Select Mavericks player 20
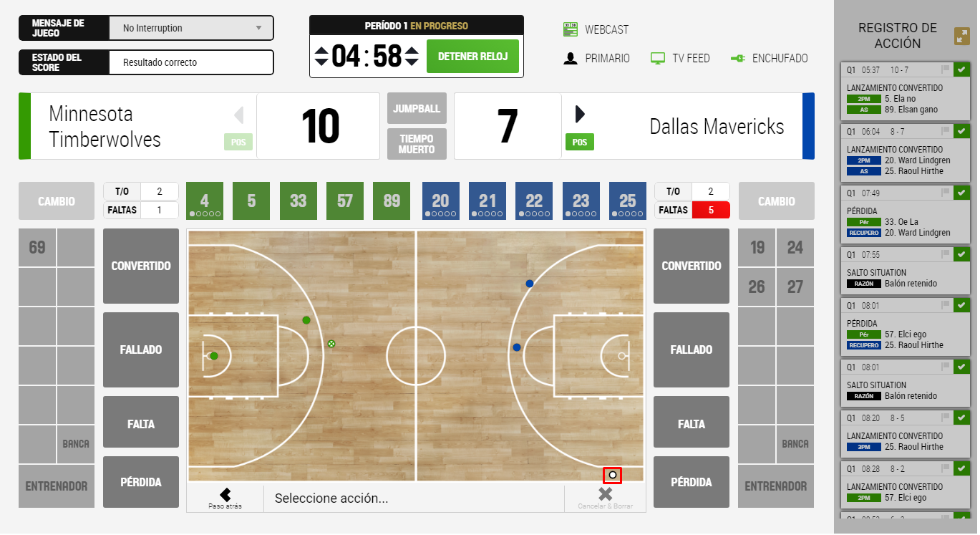980x535 pixels. coord(441,201)
